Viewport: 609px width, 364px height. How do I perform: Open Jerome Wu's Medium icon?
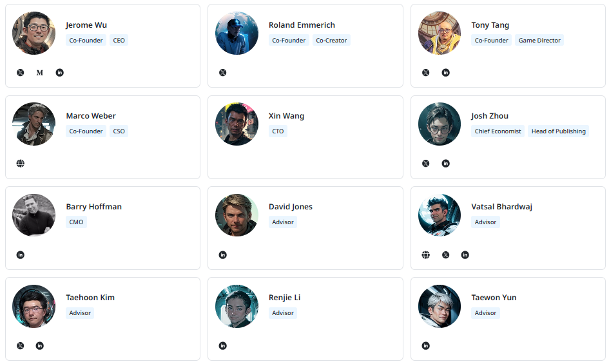[40, 73]
